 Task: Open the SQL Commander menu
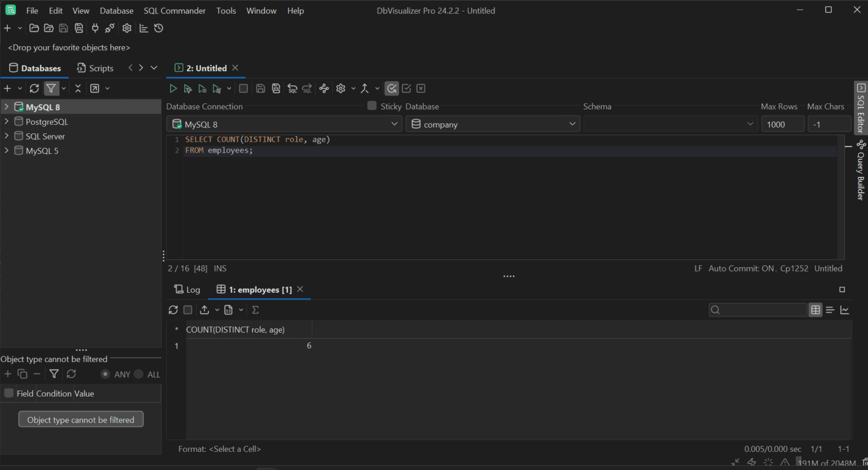pos(175,11)
